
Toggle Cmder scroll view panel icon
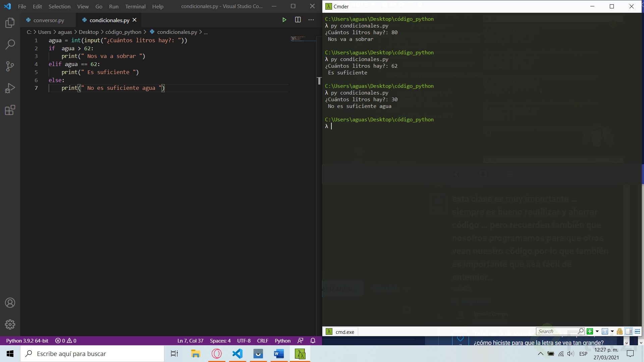tap(629, 331)
